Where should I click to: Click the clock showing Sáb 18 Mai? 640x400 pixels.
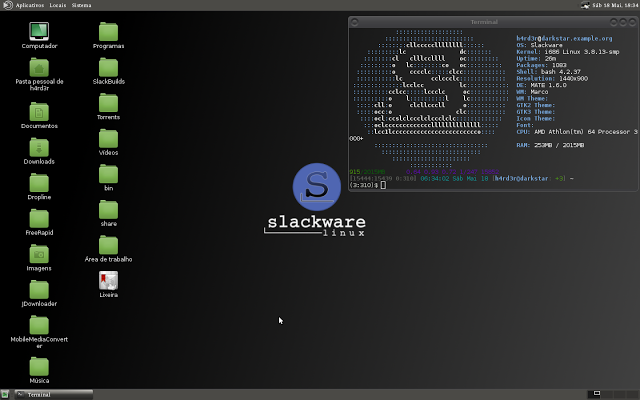point(615,5)
